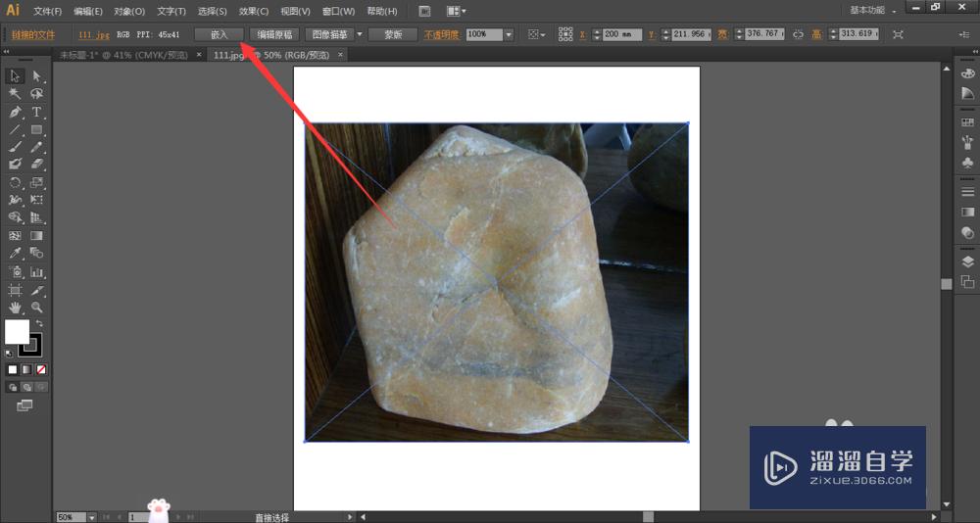
Task: Expand the image trace presets arrow
Action: (x=360, y=34)
